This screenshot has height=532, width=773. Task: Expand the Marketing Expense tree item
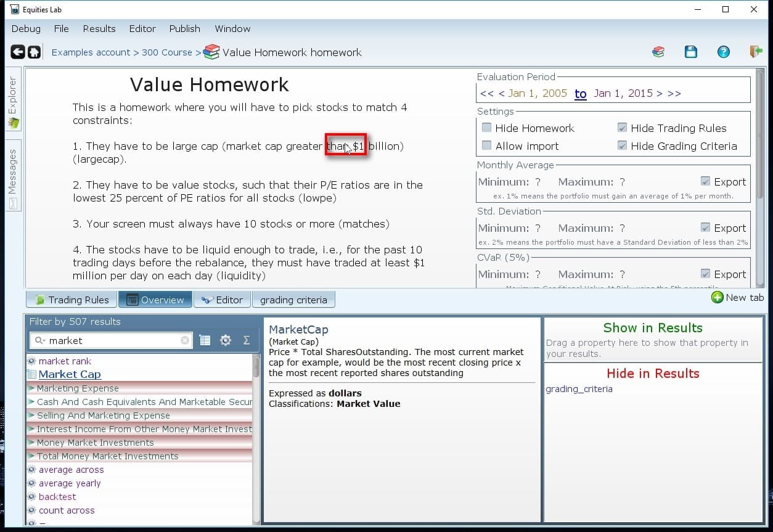pos(31,388)
